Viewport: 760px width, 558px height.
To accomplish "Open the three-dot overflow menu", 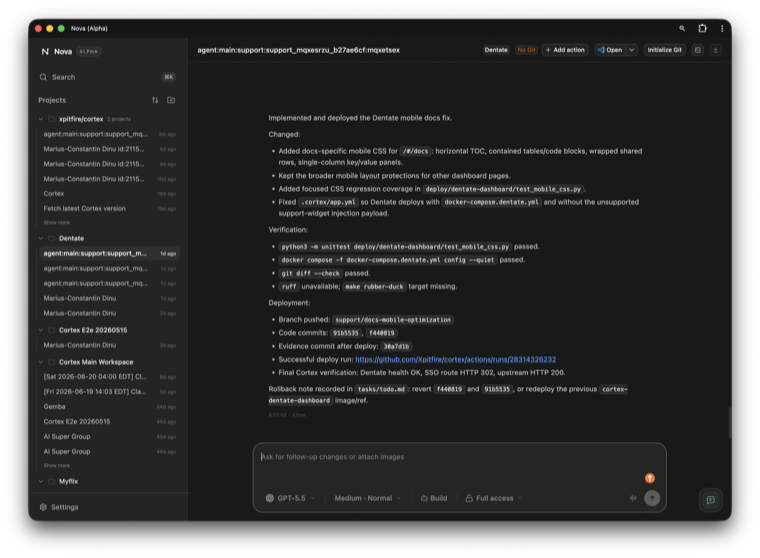I will (x=722, y=29).
